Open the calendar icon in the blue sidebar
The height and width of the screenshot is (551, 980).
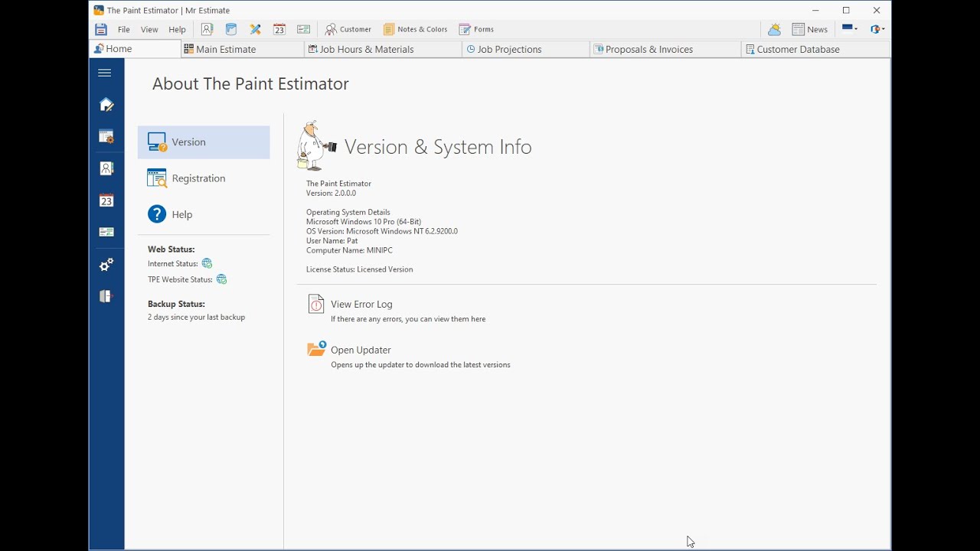[x=106, y=201]
